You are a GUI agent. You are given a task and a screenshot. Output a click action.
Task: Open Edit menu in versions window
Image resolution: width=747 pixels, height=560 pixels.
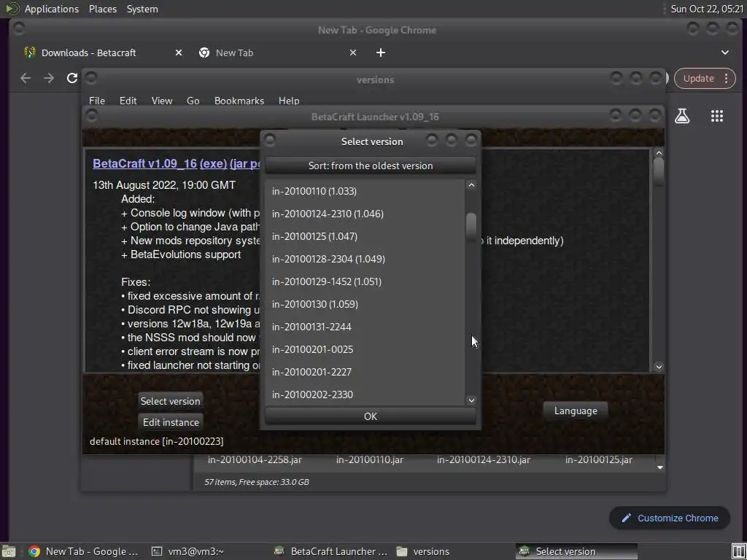point(128,101)
